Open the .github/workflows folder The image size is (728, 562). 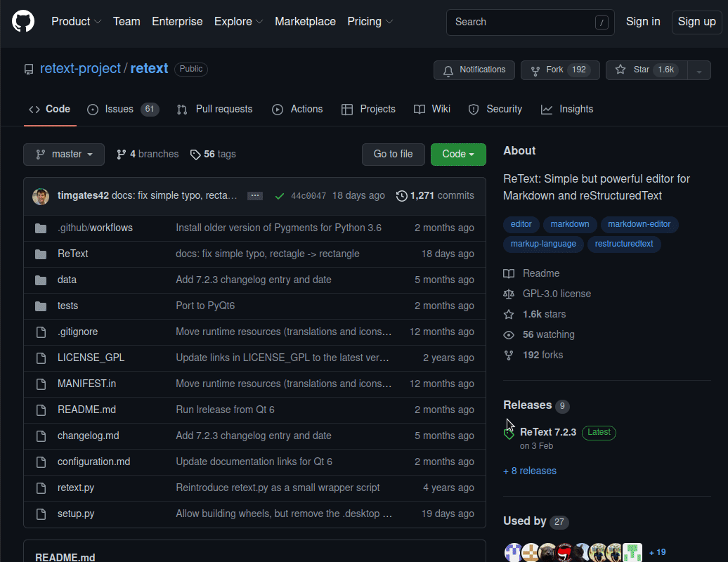click(95, 228)
